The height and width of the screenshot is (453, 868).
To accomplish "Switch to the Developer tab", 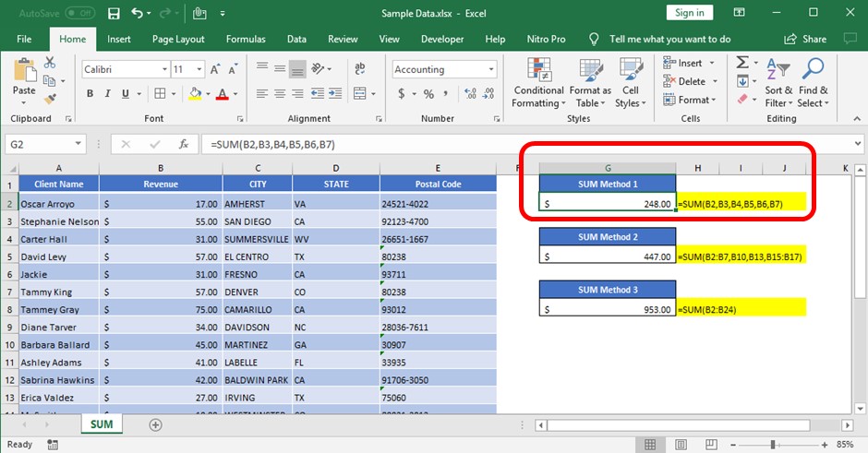I will 442,39.
